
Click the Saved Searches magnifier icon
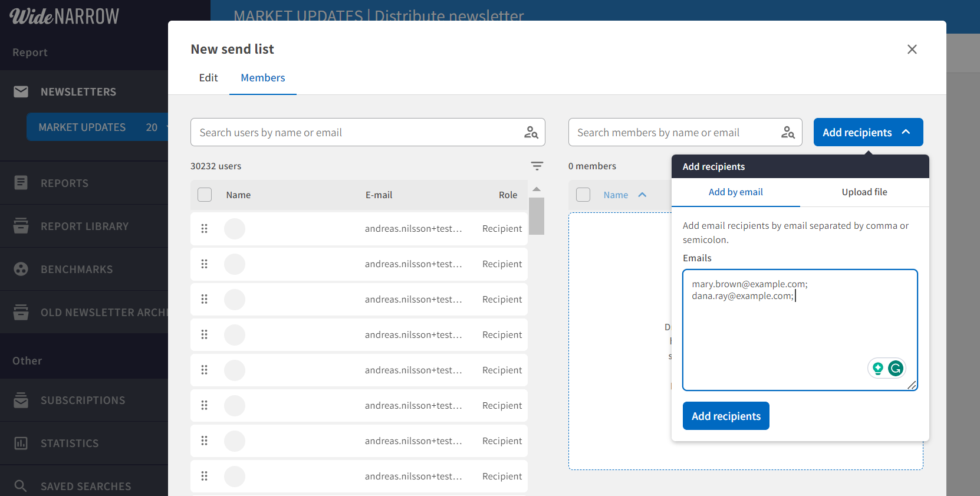click(21, 486)
